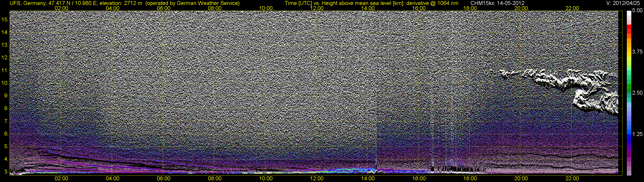
Task: Click the colorbar value 3.75
Action: point(638,52)
